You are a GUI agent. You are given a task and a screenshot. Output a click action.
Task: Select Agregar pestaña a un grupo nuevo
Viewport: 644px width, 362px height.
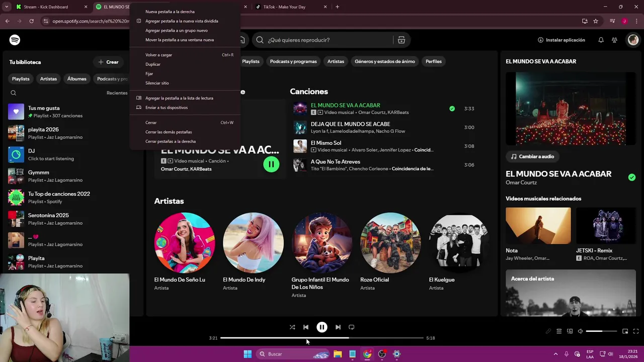[185, 31]
